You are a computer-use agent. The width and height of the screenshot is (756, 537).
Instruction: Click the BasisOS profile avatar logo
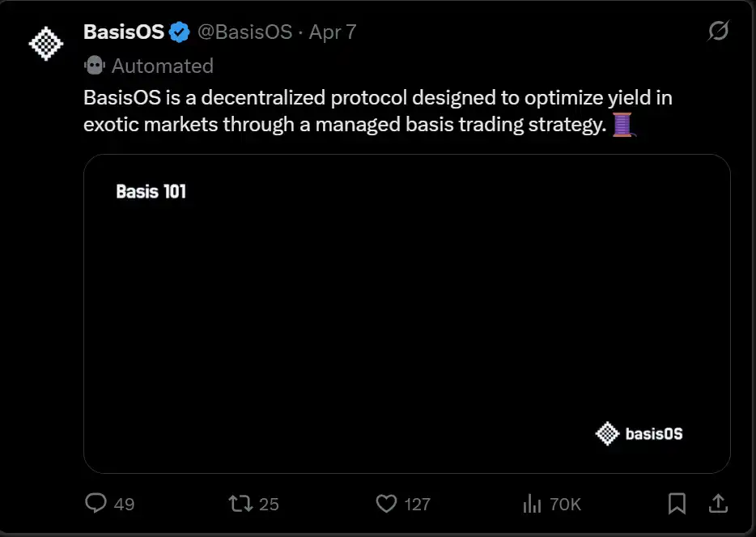point(46,45)
